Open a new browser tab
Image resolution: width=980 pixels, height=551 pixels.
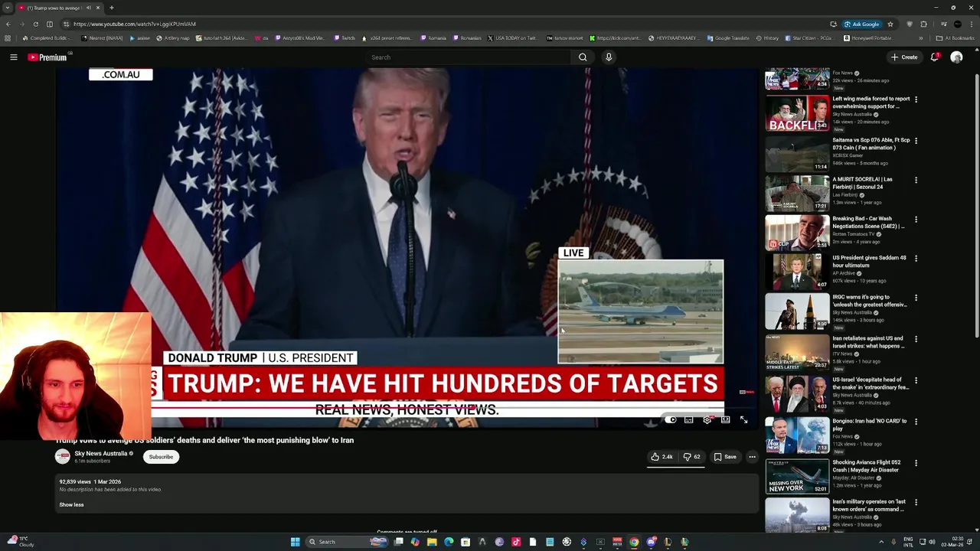pyautogui.click(x=112, y=8)
